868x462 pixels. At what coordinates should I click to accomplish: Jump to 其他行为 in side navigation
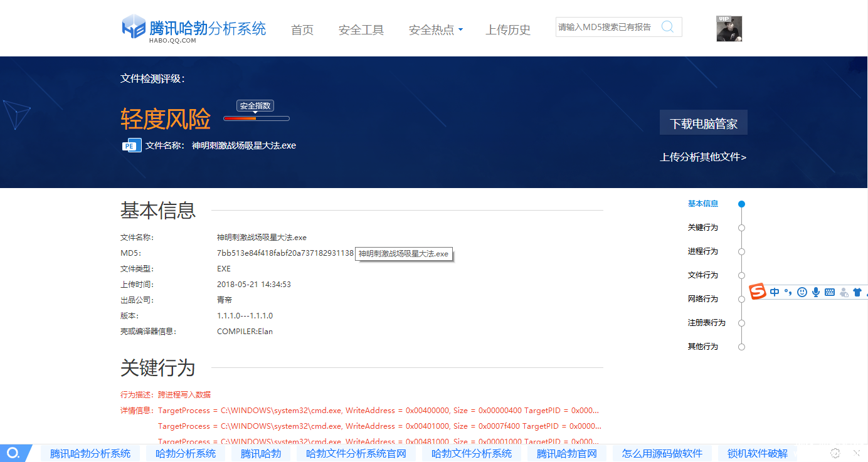(x=703, y=347)
